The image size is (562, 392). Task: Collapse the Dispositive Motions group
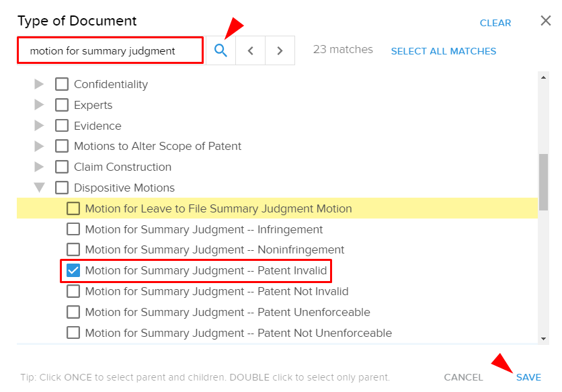[39, 188]
